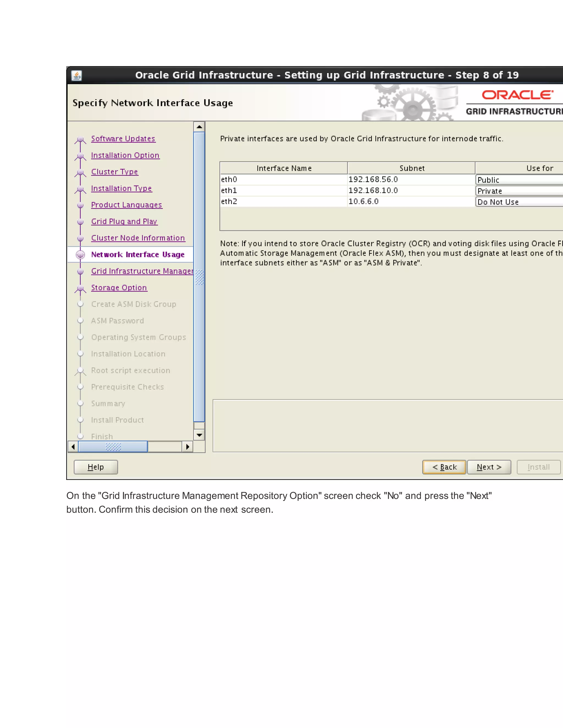Click the empty message area below the note

point(388,426)
